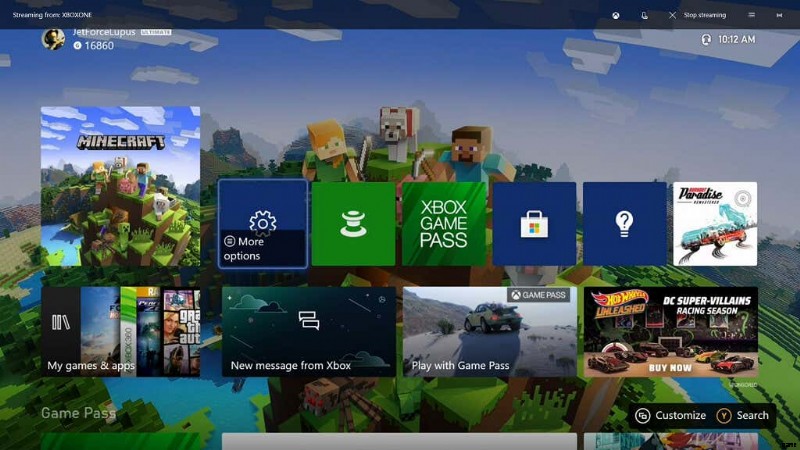Click the X icon beside Stop streaming
Viewport: 800px width, 450px height.
(672, 15)
